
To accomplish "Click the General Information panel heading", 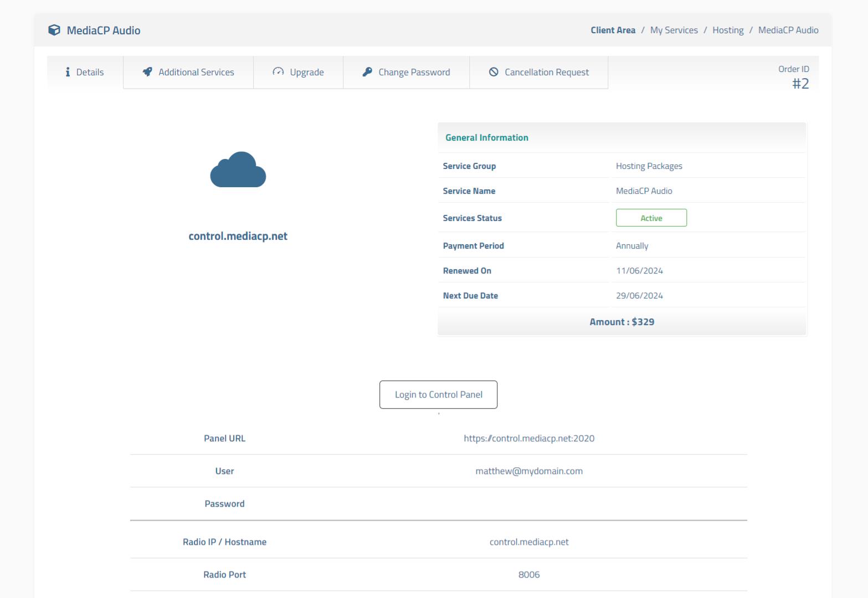I will 487,137.
